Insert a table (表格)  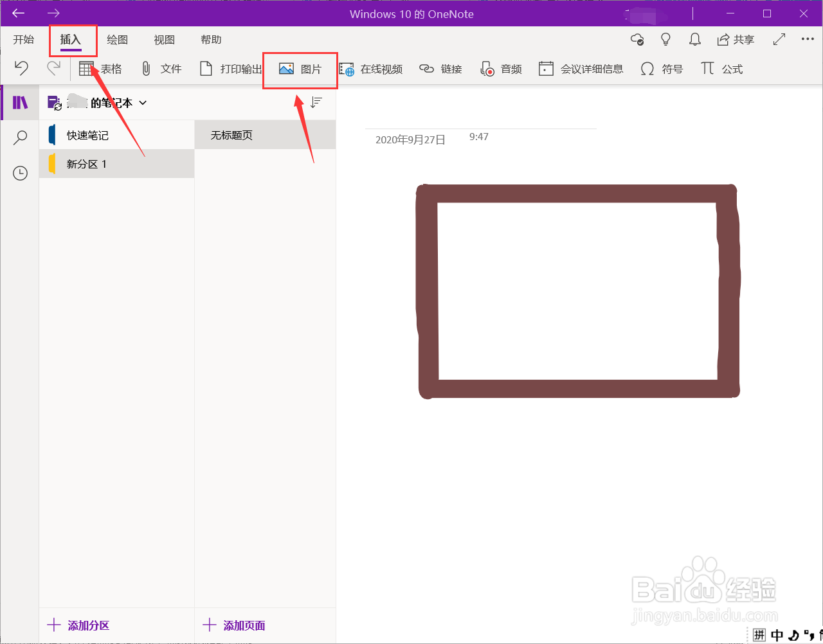pyautogui.click(x=100, y=69)
